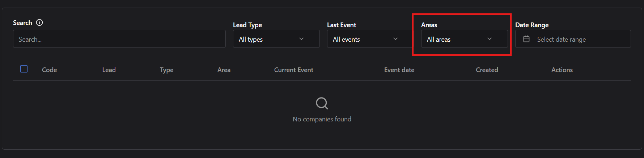The image size is (644, 158).
Task: Sort by the Lead column header
Action: (x=109, y=70)
